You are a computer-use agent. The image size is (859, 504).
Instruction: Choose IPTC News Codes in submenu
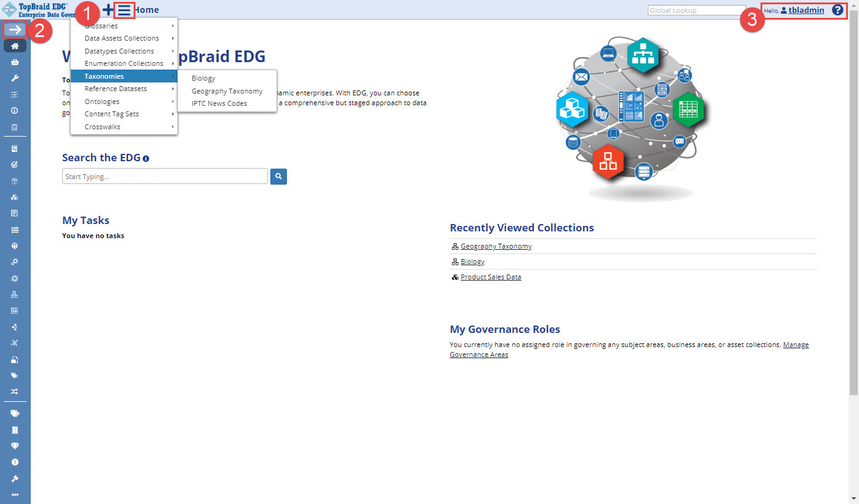click(x=227, y=103)
